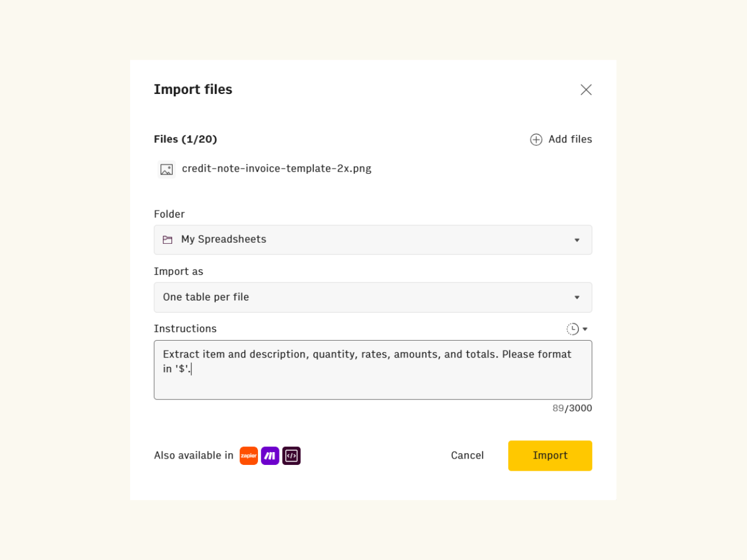
Task: Expand the instructions history dropdown
Action: click(x=584, y=328)
